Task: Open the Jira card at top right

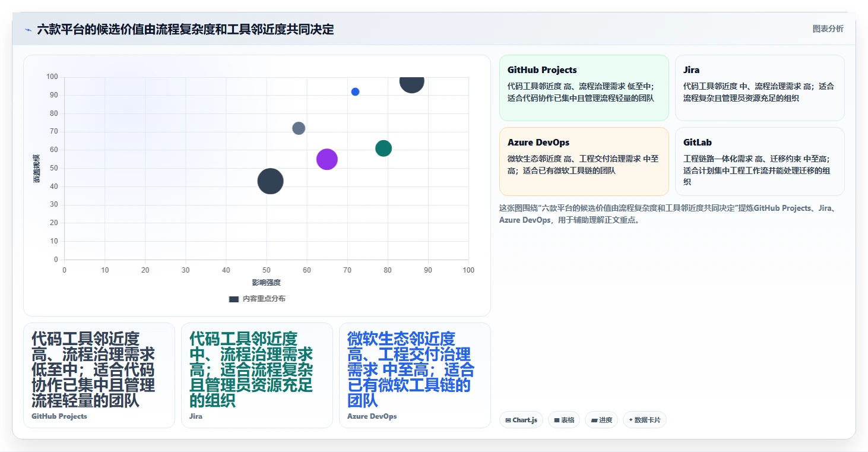Action: [x=759, y=88]
